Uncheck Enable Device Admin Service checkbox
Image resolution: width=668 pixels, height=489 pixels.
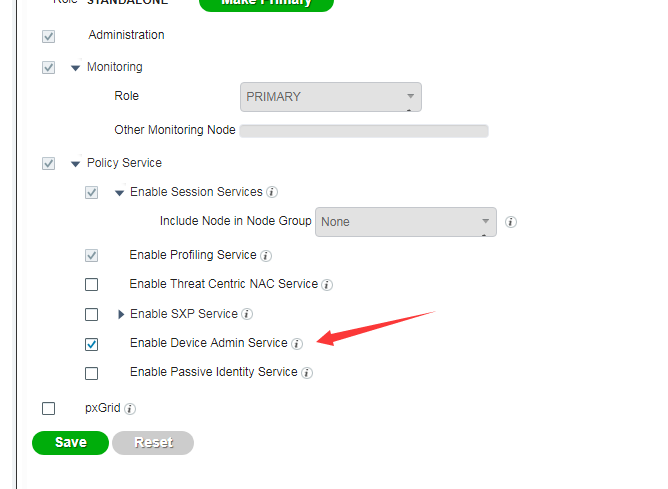92,344
